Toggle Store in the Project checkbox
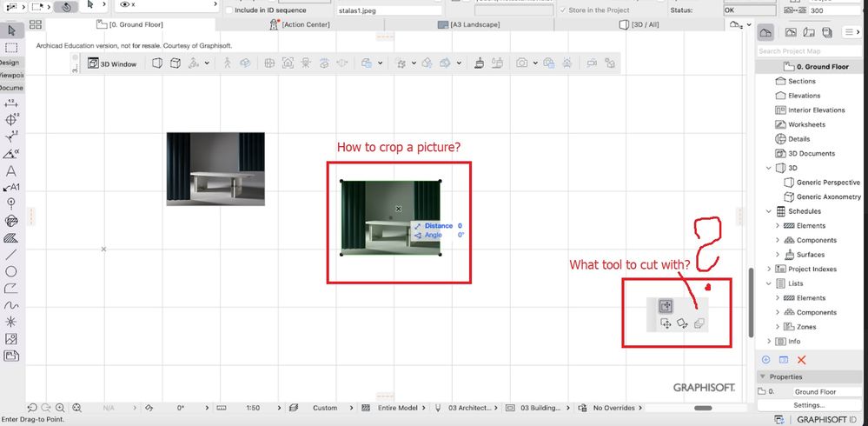 point(562,10)
